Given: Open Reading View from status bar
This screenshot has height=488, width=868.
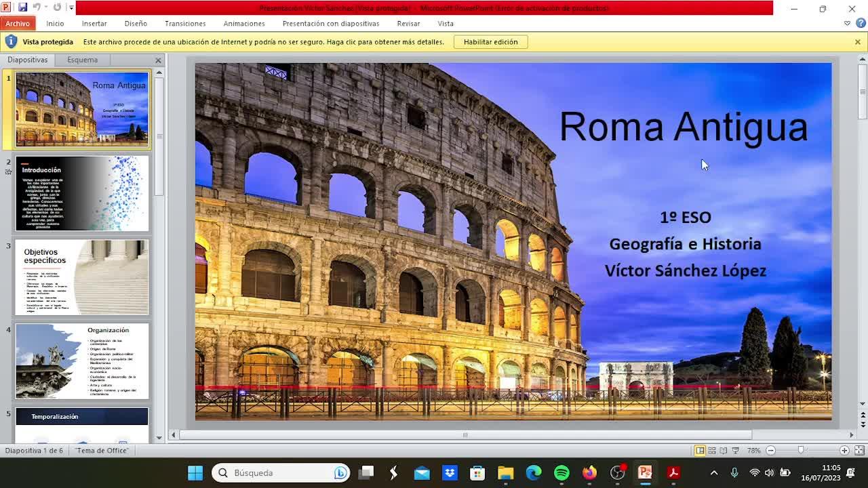Looking at the screenshot, I should tap(724, 451).
